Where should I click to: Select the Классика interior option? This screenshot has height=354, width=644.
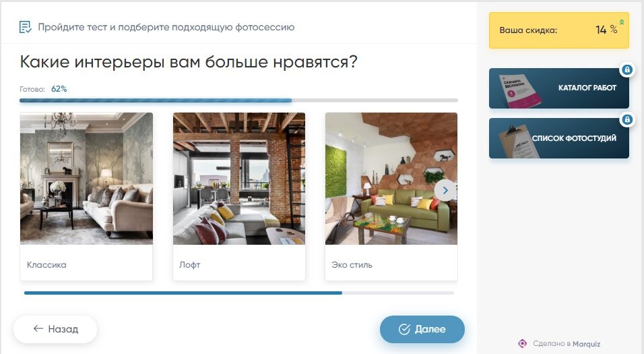point(86,196)
